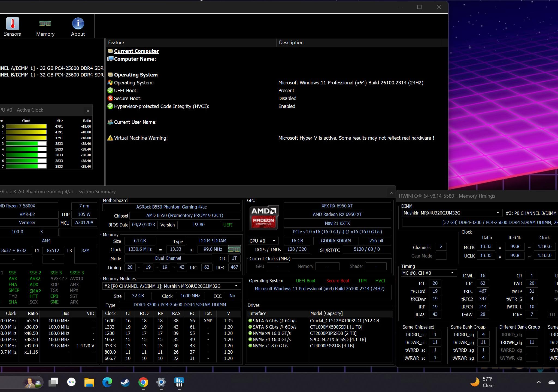Click the OneDrive cloud tray icon
Image resolution: width=558 pixels, height=392 pixels.
[552, 382]
